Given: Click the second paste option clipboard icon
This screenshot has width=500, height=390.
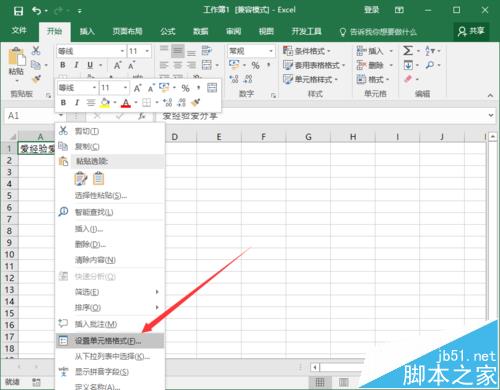Looking at the screenshot, I should [x=98, y=178].
